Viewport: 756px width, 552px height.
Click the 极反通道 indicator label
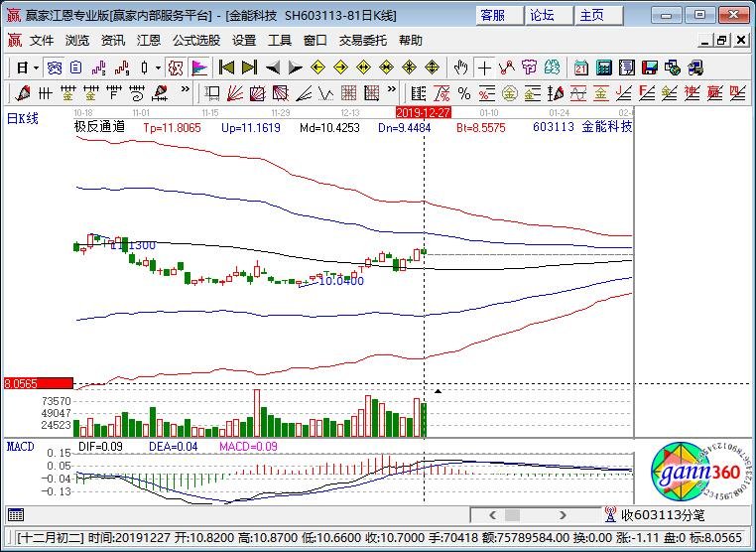click(100, 127)
